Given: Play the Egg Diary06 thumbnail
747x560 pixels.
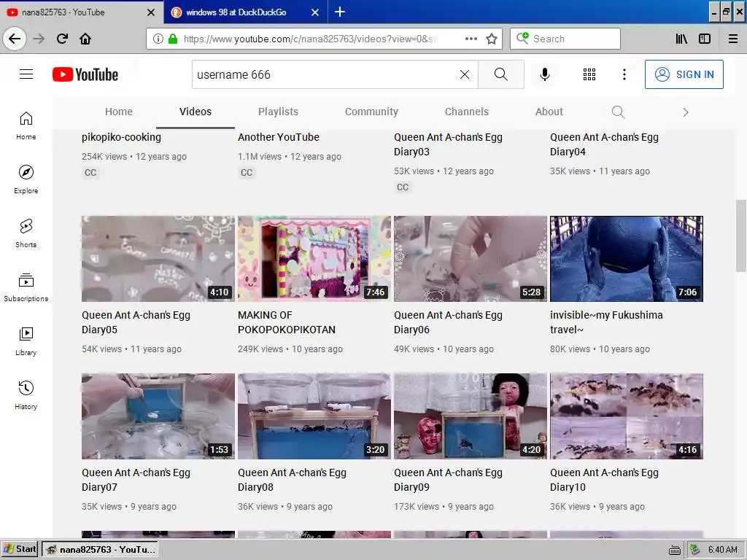Looking at the screenshot, I should tap(471, 259).
